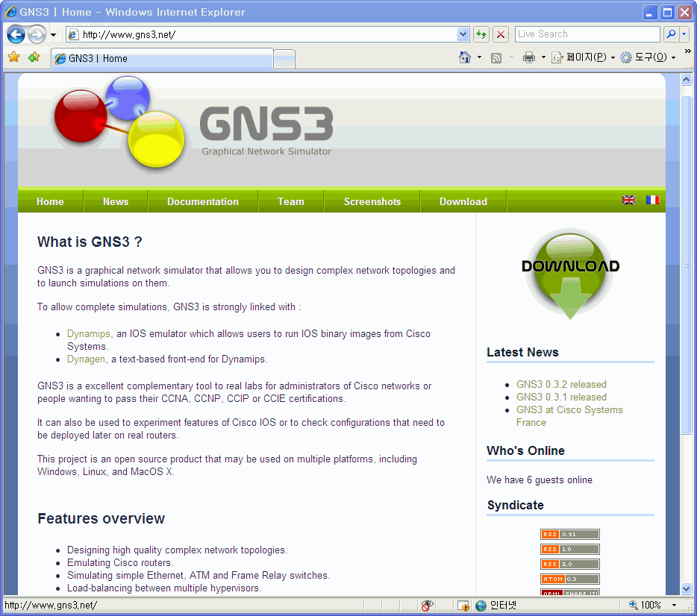
Task: Click the status bar security shield icon
Action: coord(463,606)
